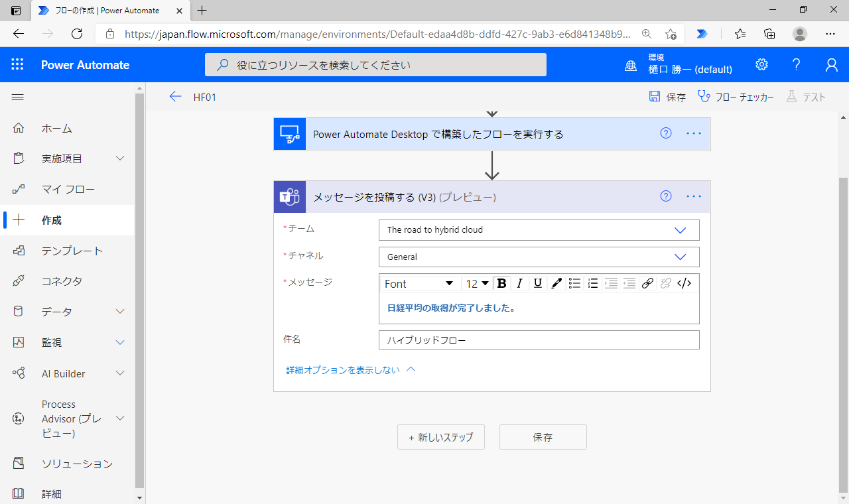Open the browser Collections icon
The width and height of the screenshot is (849, 504).
(x=769, y=34)
